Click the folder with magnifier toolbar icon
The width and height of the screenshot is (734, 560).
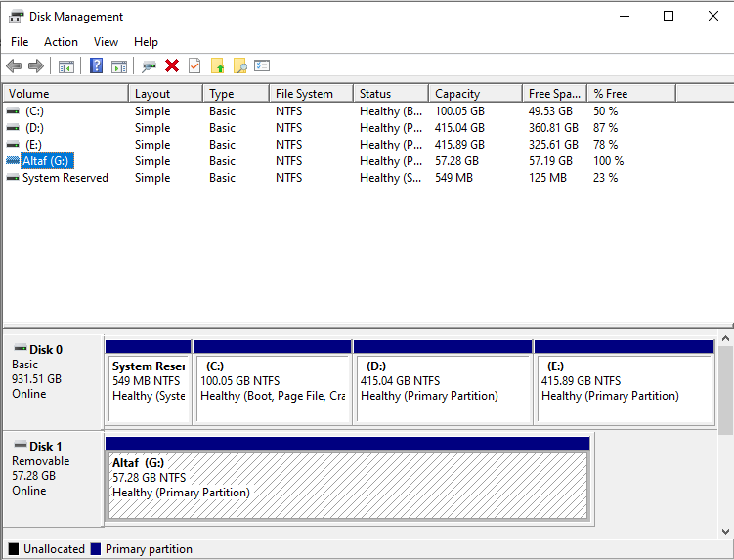point(239,65)
